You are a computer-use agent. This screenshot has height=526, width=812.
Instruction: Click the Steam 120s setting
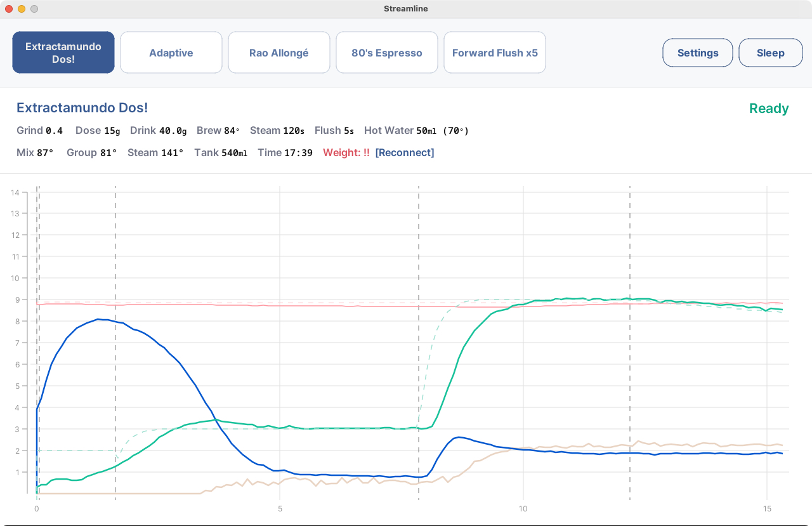[277, 130]
